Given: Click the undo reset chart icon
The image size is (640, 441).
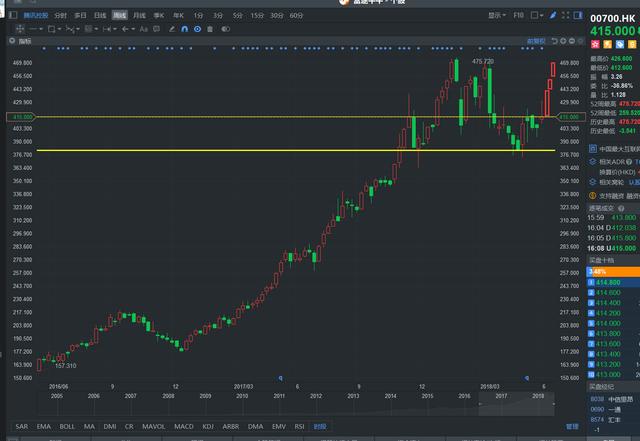Looking at the screenshot, I should coord(554,41).
